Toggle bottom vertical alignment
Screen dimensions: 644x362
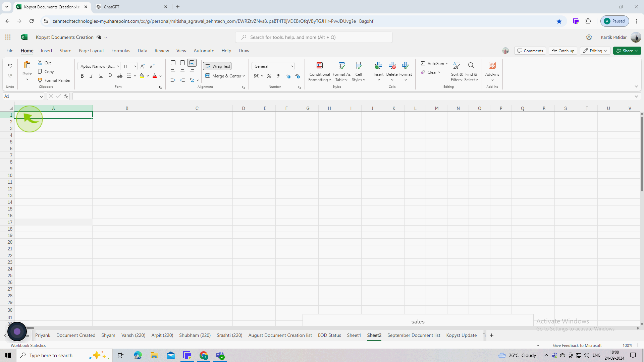[x=192, y=63]
